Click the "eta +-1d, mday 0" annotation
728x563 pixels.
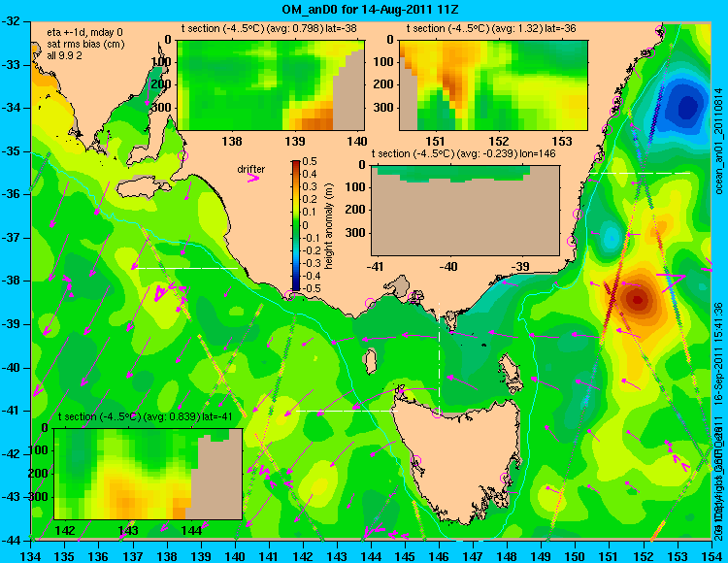[x=85, y=32]
